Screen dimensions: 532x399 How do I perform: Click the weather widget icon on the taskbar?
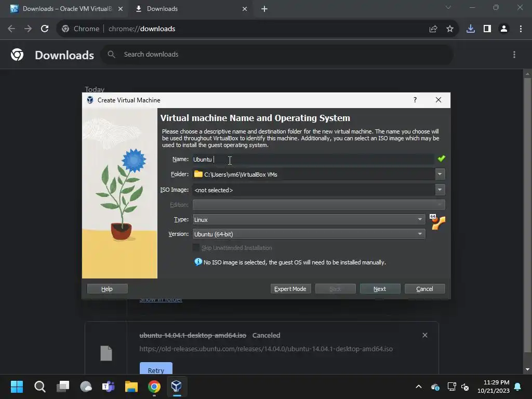[86, 387]
